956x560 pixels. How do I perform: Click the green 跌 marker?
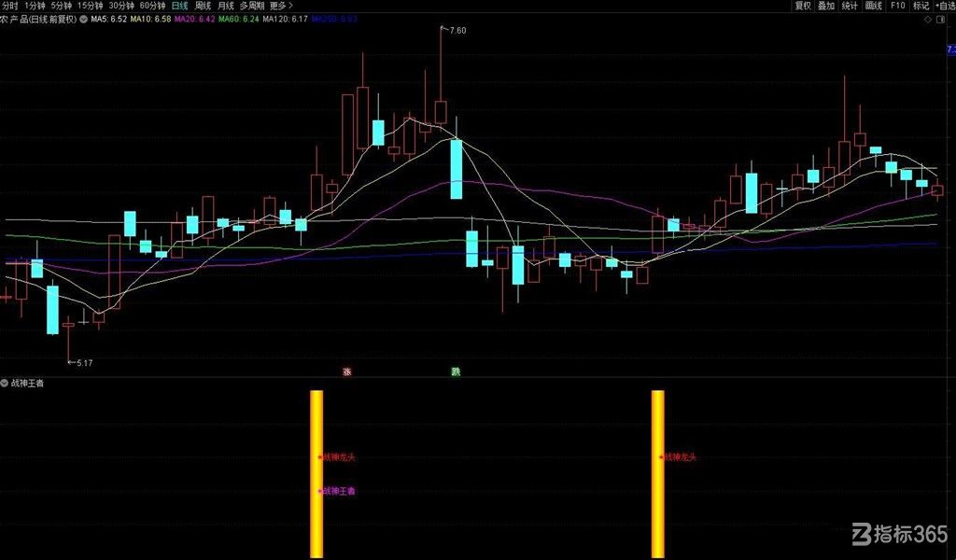pos(456,371)
